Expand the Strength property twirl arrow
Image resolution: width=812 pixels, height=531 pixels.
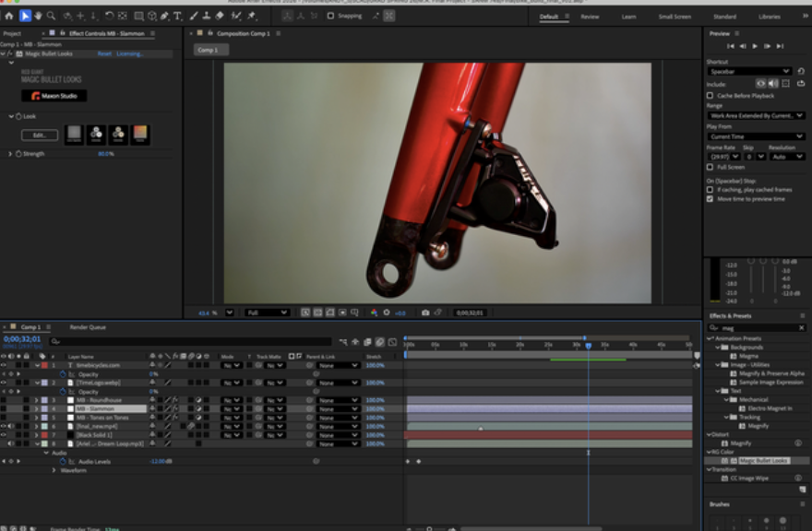(x=10, y=154)
